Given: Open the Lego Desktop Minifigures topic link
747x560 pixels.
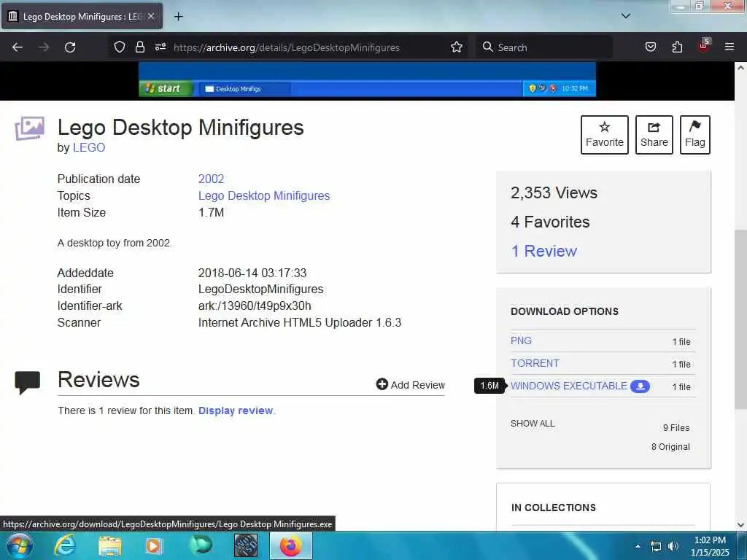Looking at the screenshot, I should pyautogui.click(x=264, y=195).
